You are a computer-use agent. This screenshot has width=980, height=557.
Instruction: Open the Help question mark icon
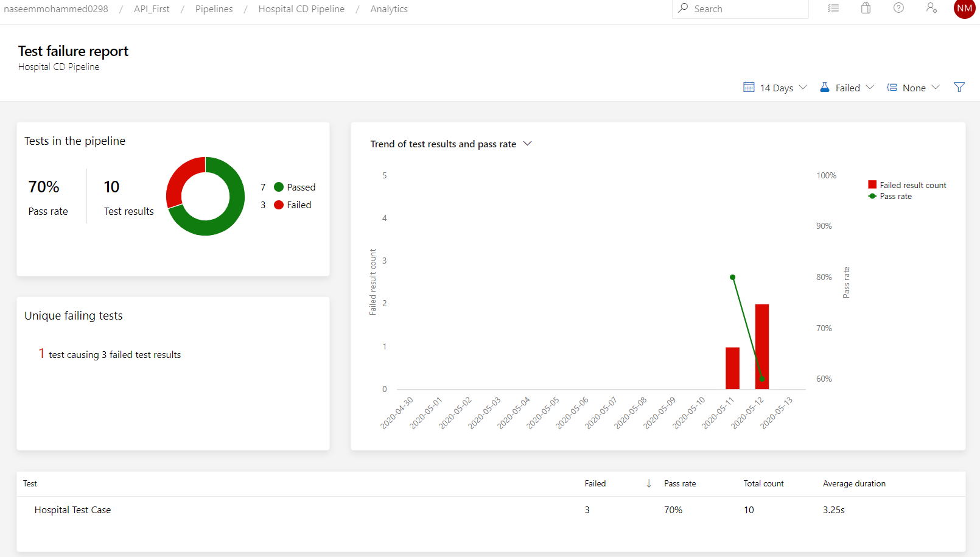pyautogui.click(x=898, y=8)
